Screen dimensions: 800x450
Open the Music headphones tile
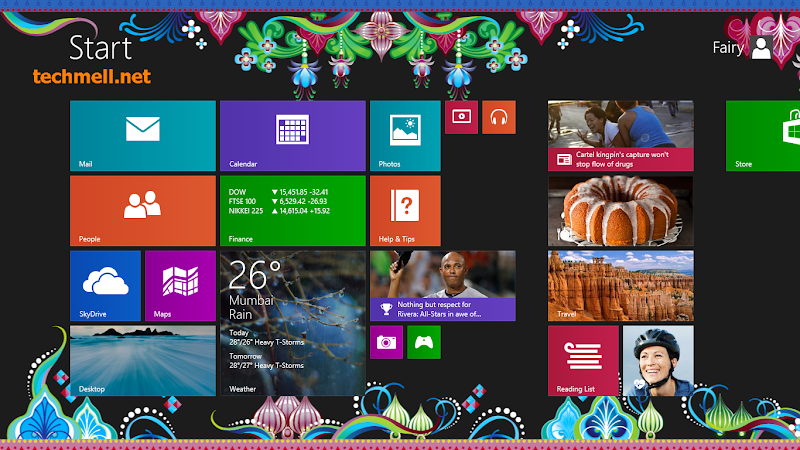pos(498,117)
